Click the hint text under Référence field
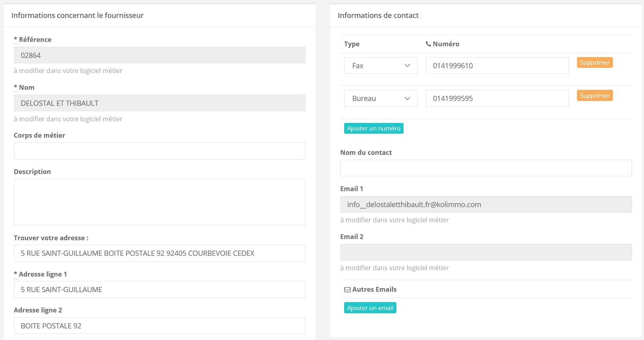Screen dimensions: 644x340 (x=68, y=71)
